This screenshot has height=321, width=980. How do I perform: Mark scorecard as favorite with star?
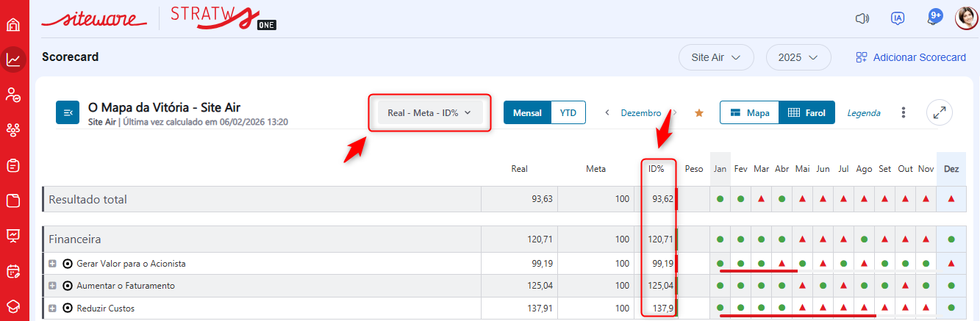pyautogui.click(x=699, y=113)
